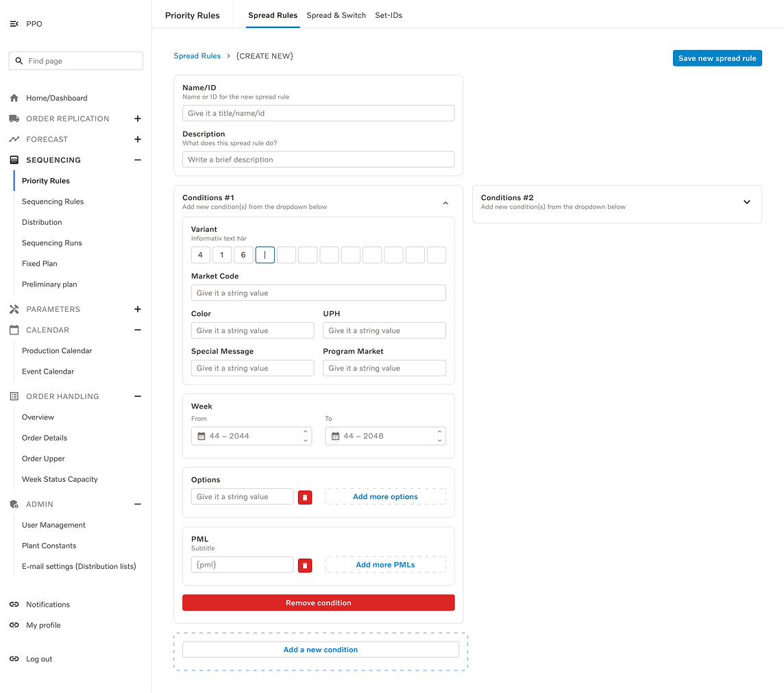The width and height of the screenshot is (784, 693).
Task: Open Fixed Plan in the sidebar
Action: pyautogui.click(x=40, y=264)
